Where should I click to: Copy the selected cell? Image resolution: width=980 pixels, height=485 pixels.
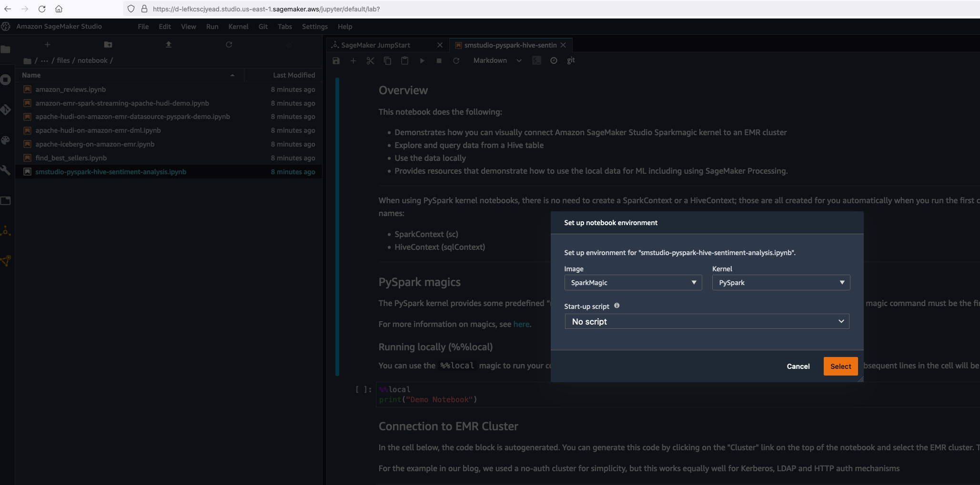(x=387, y=60)
